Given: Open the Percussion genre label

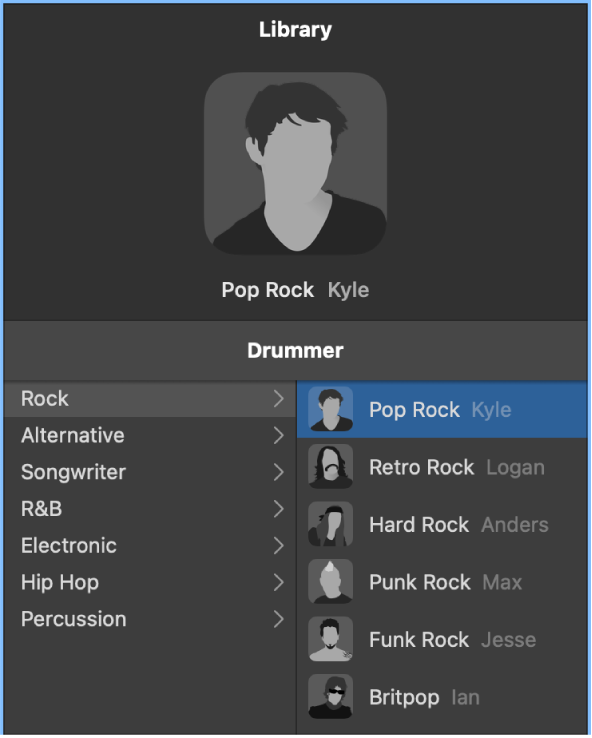Looking at the screenshot, I should pyautogui.click(x=73, y=619).
